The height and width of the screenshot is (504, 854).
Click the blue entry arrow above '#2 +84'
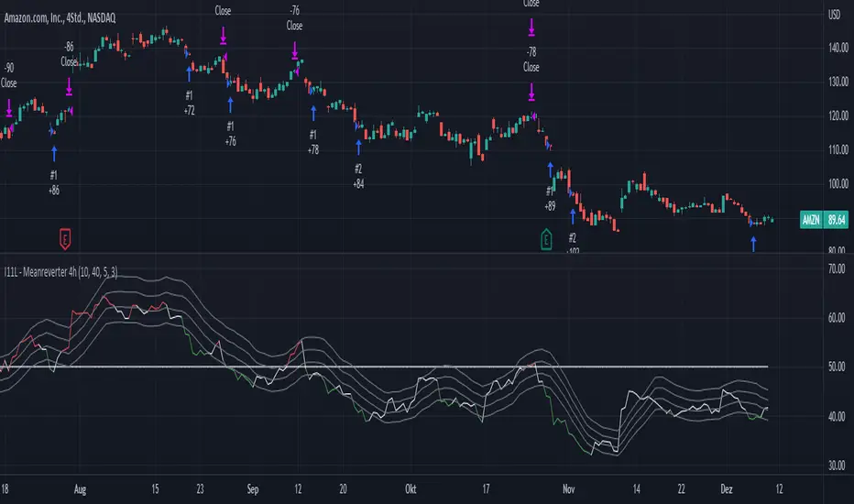tap(357, 145)
